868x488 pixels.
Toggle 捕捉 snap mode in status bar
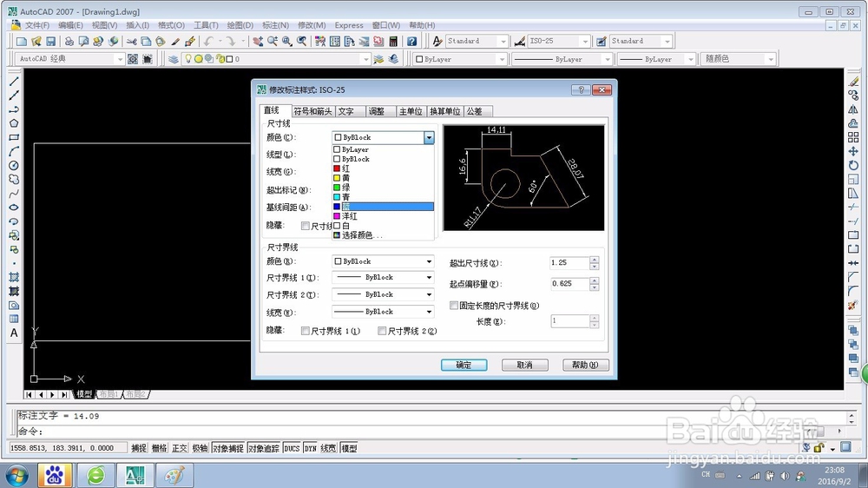(x=138, y=448)
